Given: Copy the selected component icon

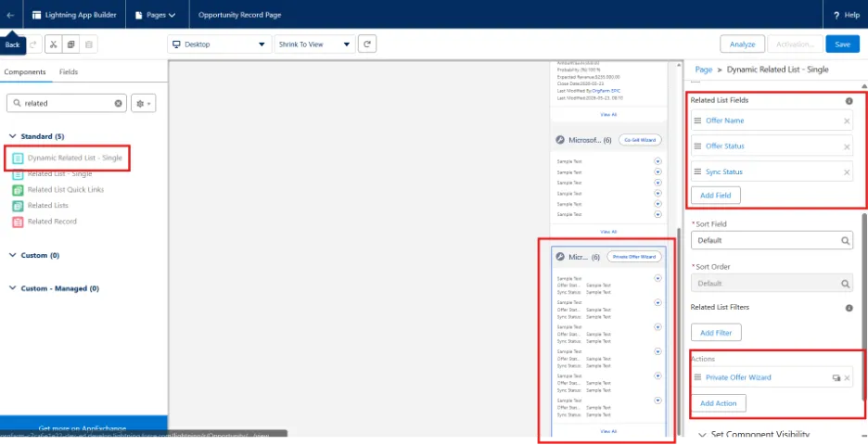Looking at the screenshot, I should point(70,44).
